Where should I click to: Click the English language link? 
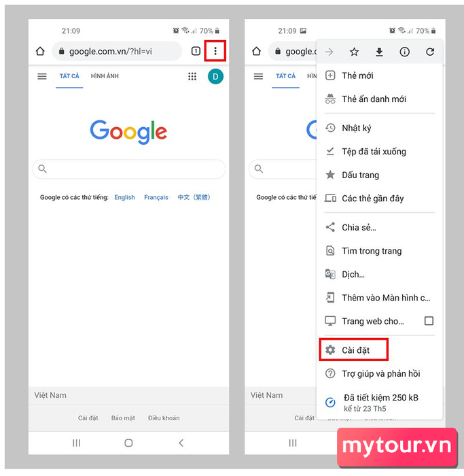point(124,197)
